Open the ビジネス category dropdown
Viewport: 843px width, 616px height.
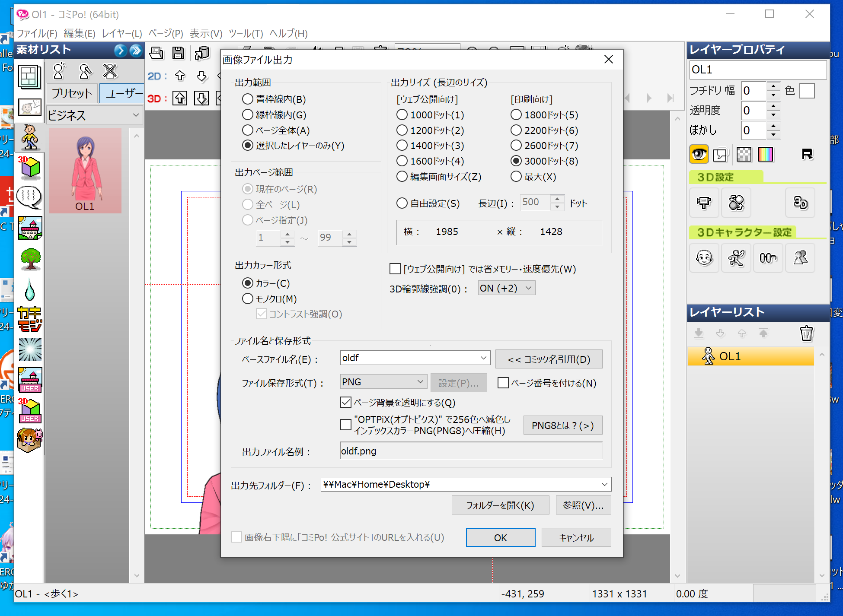94,115
